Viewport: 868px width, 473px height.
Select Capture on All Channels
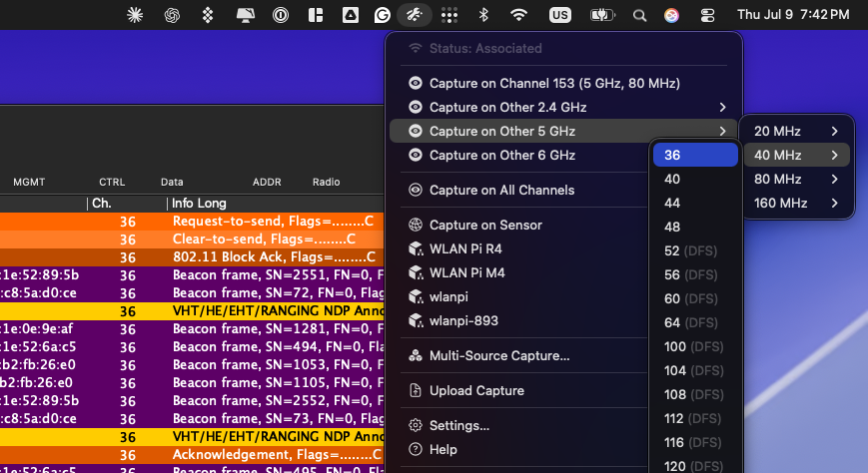coord(519,190)
